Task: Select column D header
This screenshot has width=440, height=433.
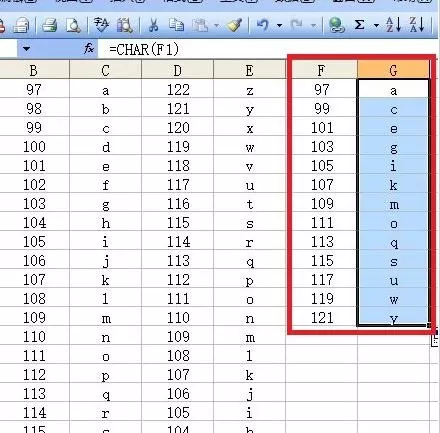Action: click(177, 70)
